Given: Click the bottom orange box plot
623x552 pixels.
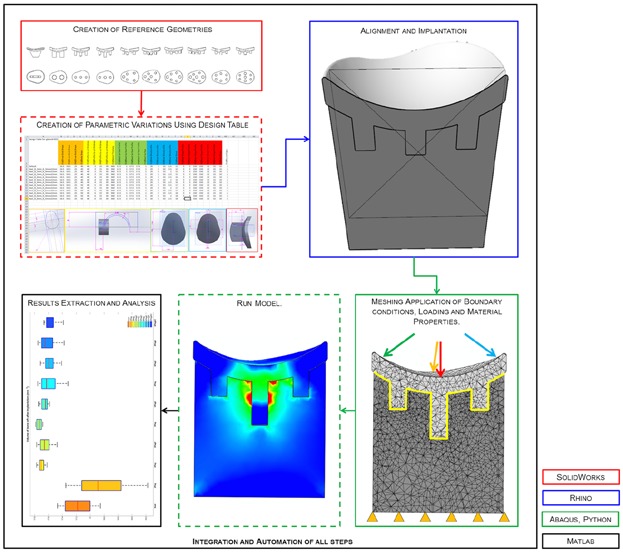Looking at the screenshot, I should (x=77, y=506).
